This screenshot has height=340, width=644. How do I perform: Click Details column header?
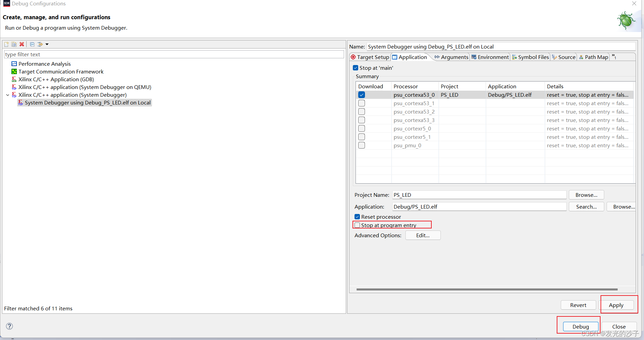pyautogui.click(x=589, y=86)
